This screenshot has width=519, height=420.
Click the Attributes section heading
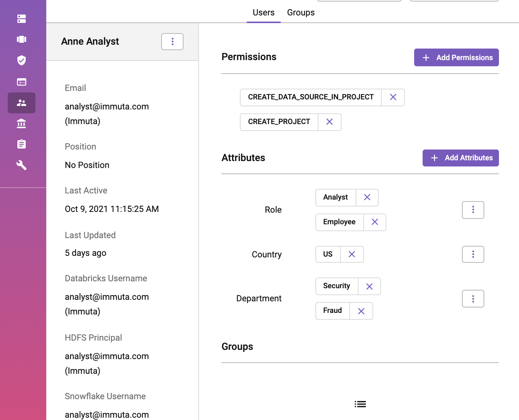[x=243, y=158]
